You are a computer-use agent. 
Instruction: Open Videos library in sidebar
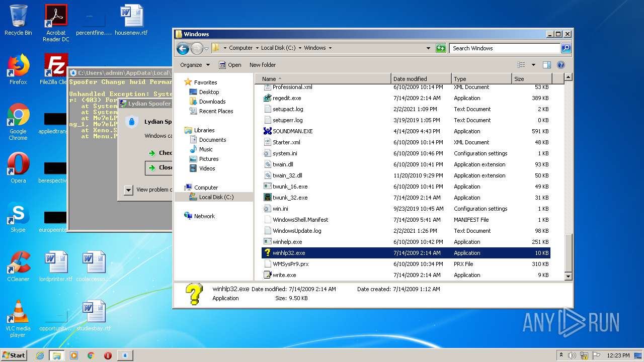[x=207, y=168]
